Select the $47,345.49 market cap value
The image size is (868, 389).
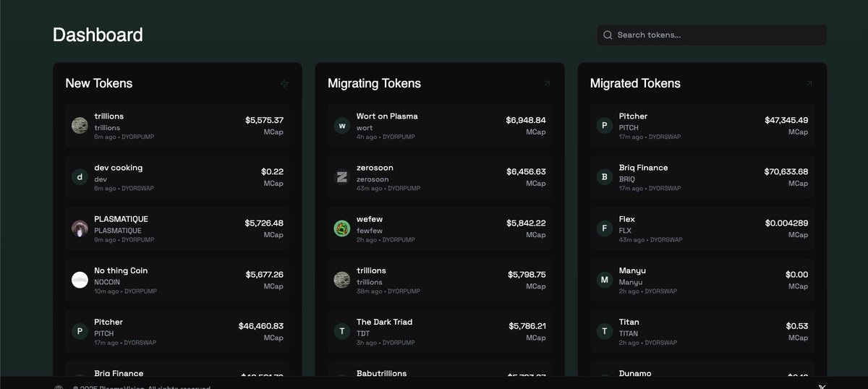click(x=786, y=120)
